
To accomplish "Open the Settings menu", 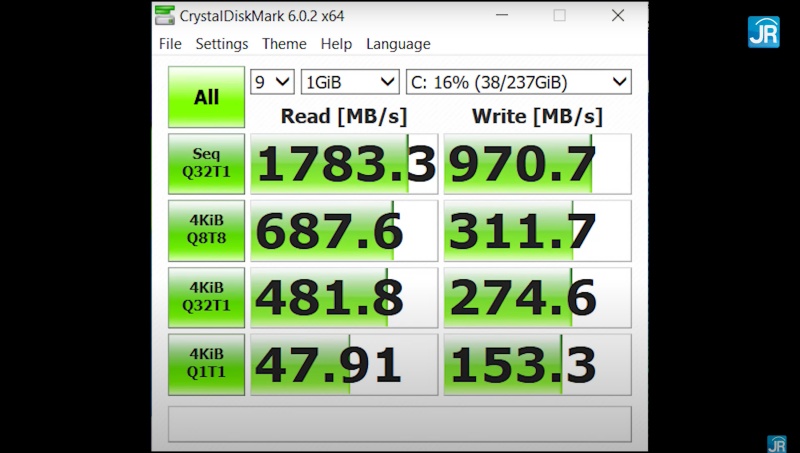I will point(221,44).
